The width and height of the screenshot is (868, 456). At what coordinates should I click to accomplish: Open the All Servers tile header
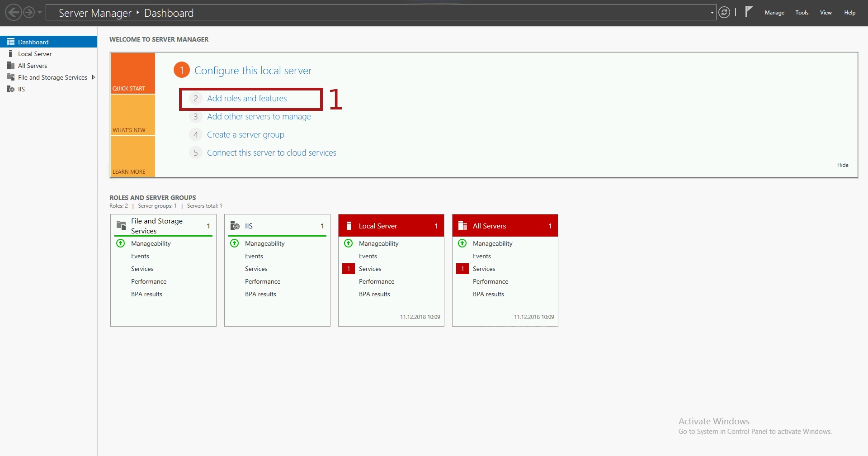505,226
